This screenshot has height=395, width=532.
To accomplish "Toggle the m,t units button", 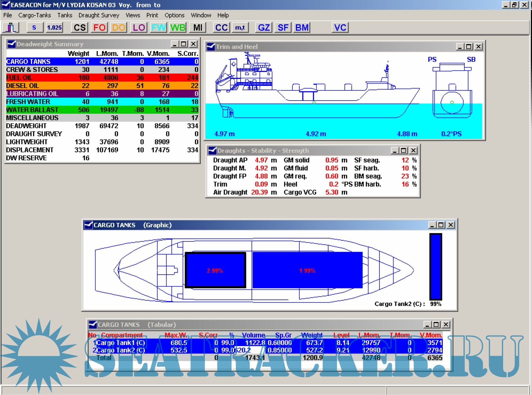I will point(240,28).
